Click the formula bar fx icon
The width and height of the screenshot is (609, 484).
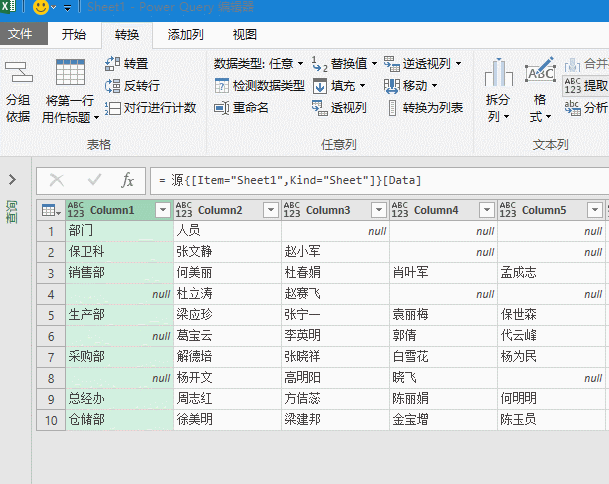[127, 180]
